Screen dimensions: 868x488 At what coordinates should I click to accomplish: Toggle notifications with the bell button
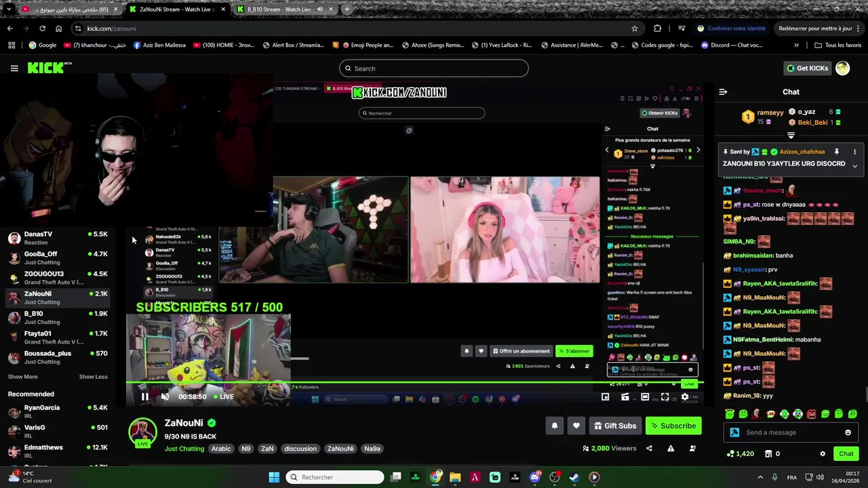(554, 426)
